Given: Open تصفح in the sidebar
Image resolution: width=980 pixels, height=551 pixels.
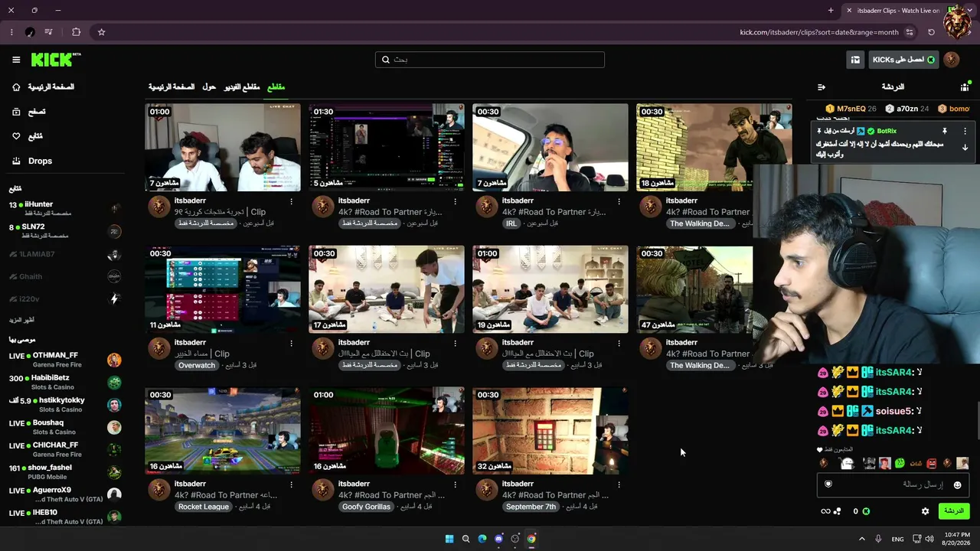Looking at the screenshot, I should [x=37, y=112].
